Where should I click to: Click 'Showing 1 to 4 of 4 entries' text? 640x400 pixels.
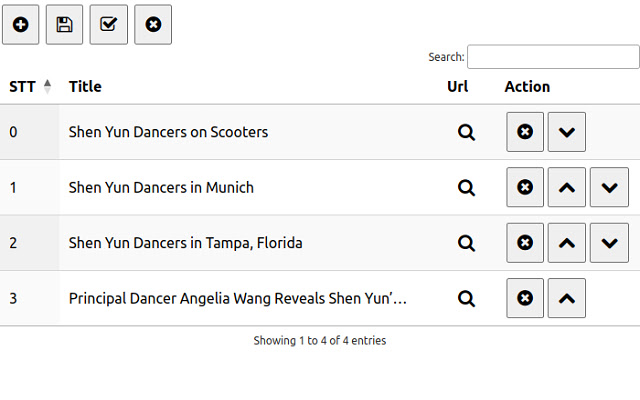(320, 340)
